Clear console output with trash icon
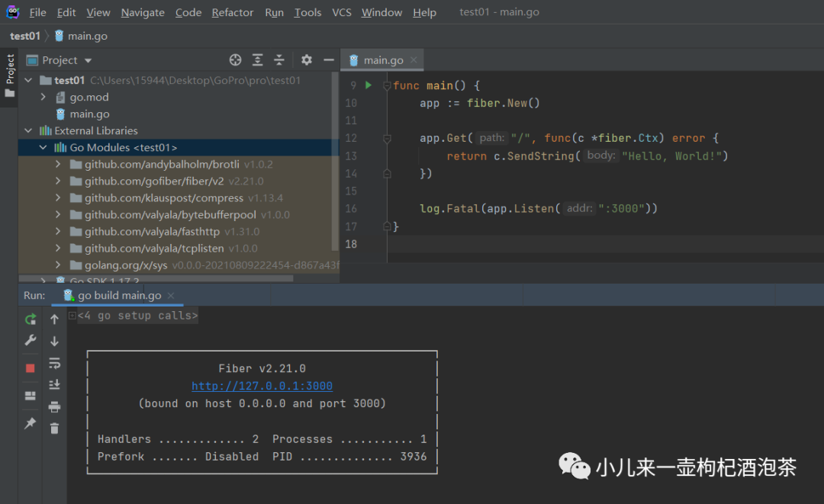 [x=54, y=429]
